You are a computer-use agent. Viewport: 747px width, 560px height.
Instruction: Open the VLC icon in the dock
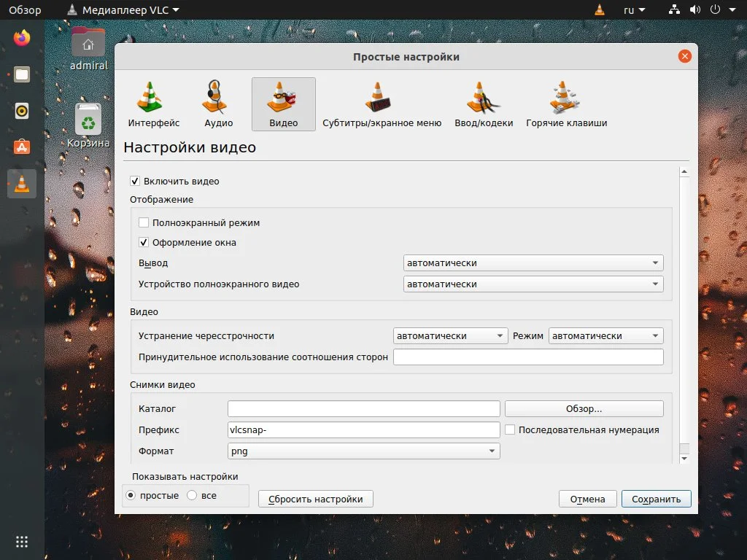point(21,184)
